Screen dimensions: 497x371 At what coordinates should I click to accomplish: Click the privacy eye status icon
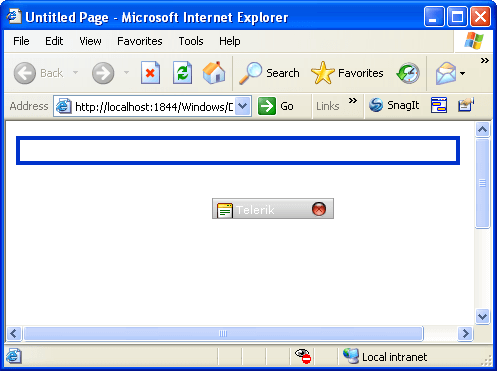(x=303, y=356)
